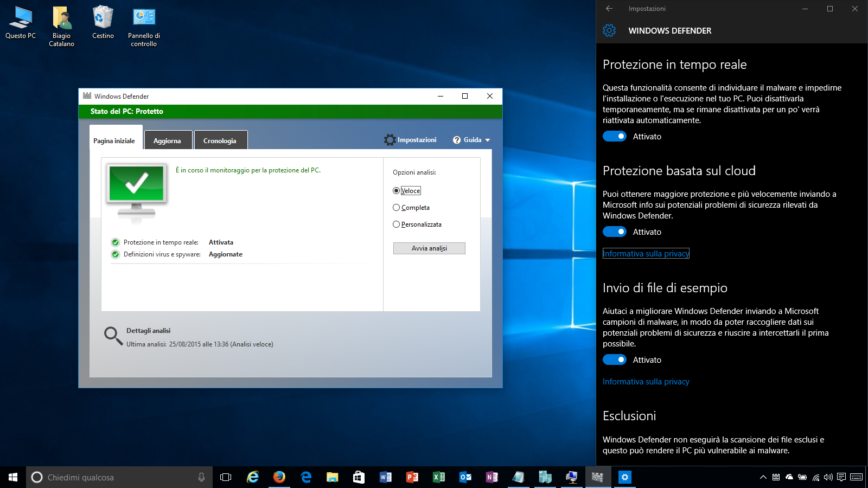Open the Action Center notifications icon
This screenshot has height=488, width=868.
[x=841, y=477]
